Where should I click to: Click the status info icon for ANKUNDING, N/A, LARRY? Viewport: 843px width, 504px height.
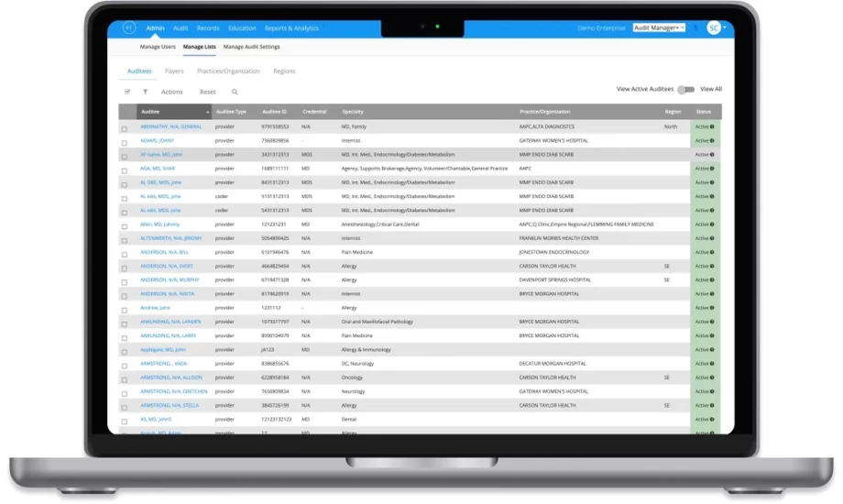point(712,335)
